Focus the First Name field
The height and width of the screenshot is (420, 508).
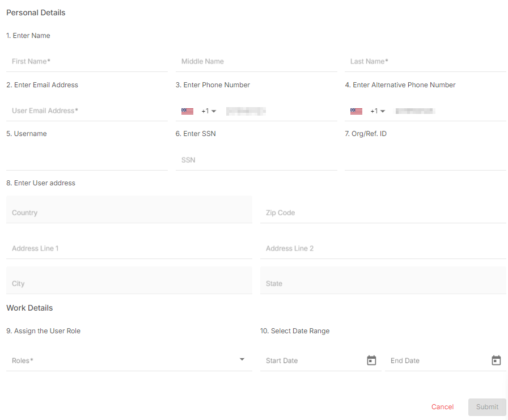click(x=87, y=61)
